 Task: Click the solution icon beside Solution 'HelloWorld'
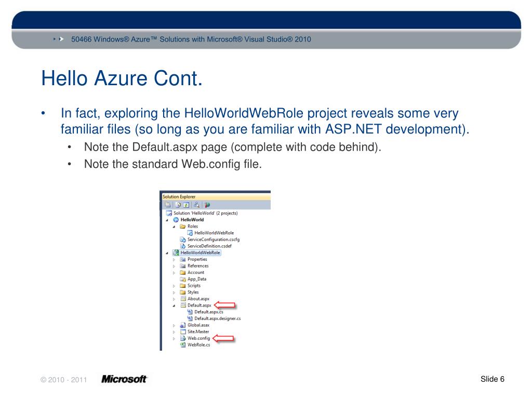(x=169, y=213)
